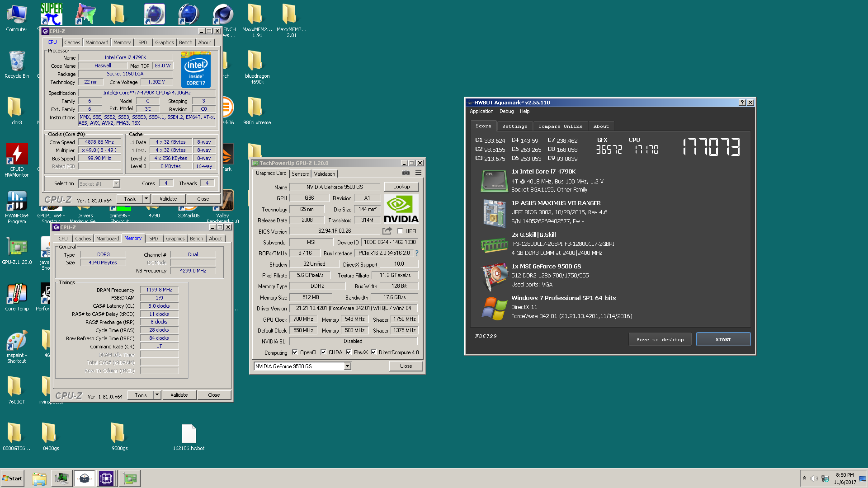Launch Core Temp desktop icon

pyautogui.click(x=17, y=297)
